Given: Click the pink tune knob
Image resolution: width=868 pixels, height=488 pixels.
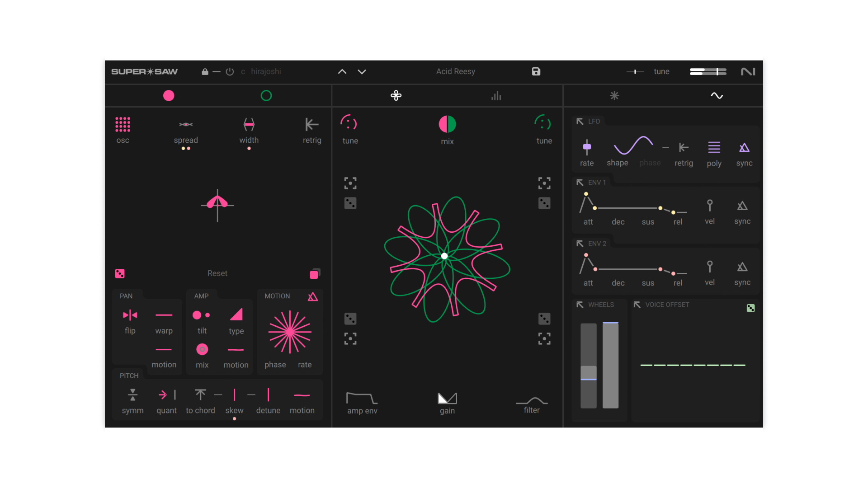Looking at the screenshot, I should pyautogui.click(x=349, y=123).
